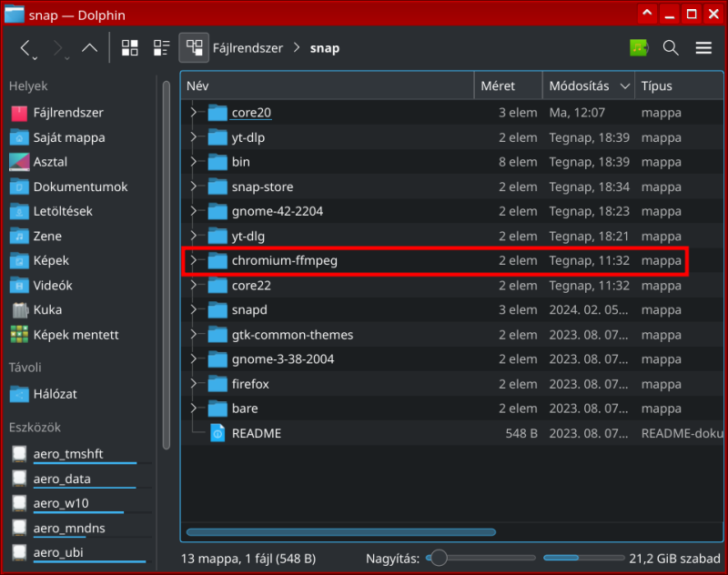The height and width of the screenshot is (575, 728).
Task: Sort by the Módosítás column header
Action: (589, 86)
